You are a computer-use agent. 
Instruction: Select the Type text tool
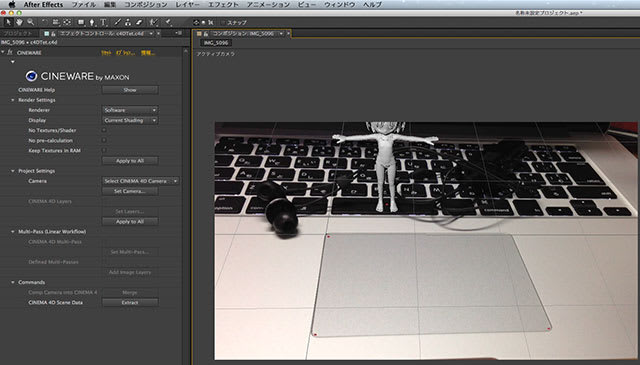click(x=103, y=22)
